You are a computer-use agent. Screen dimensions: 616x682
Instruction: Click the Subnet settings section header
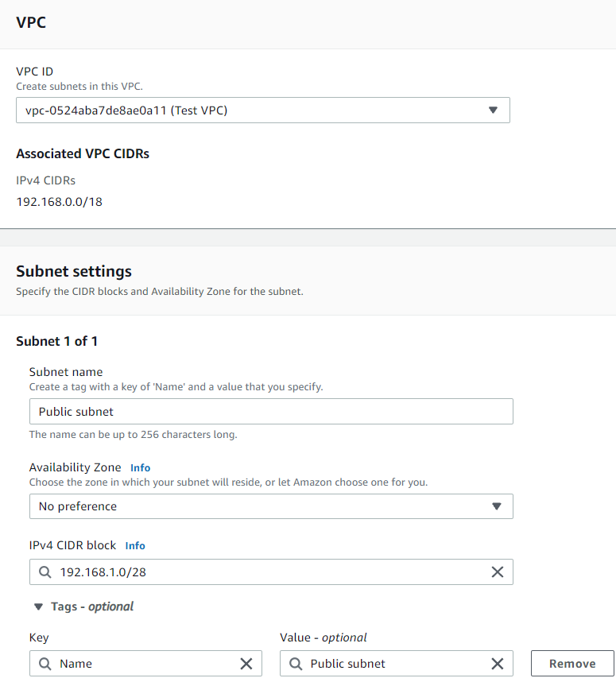click(73, 271)
